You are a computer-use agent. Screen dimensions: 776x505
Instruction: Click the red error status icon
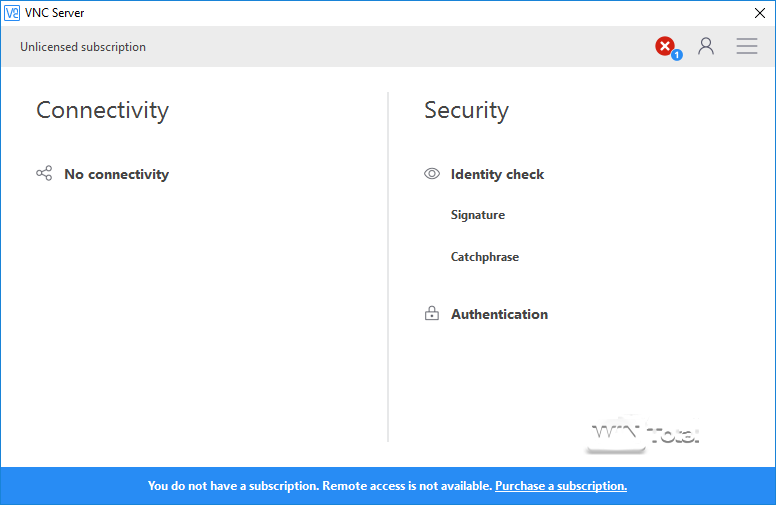(664, 46)
